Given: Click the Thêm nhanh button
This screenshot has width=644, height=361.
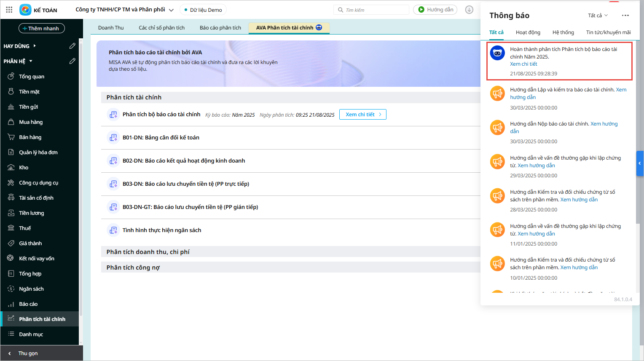Looking at the screenshot, I should click(41, 28).
